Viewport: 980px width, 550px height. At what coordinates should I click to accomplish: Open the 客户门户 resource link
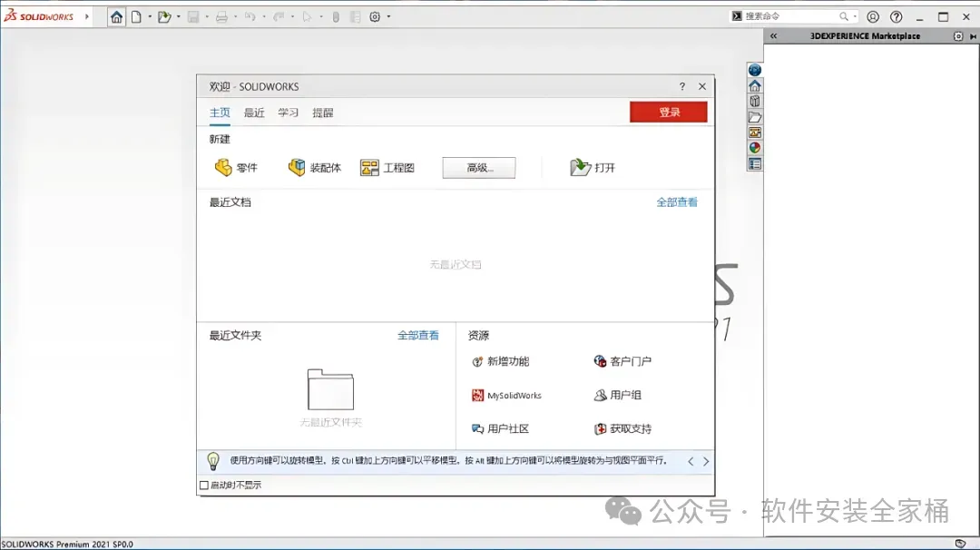tap(622, 361)
